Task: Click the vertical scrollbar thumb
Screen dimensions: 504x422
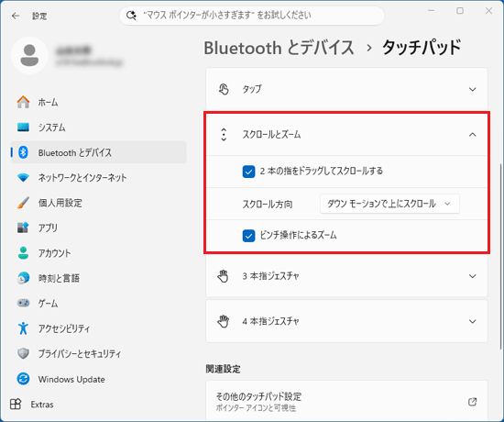Action: 500,256
